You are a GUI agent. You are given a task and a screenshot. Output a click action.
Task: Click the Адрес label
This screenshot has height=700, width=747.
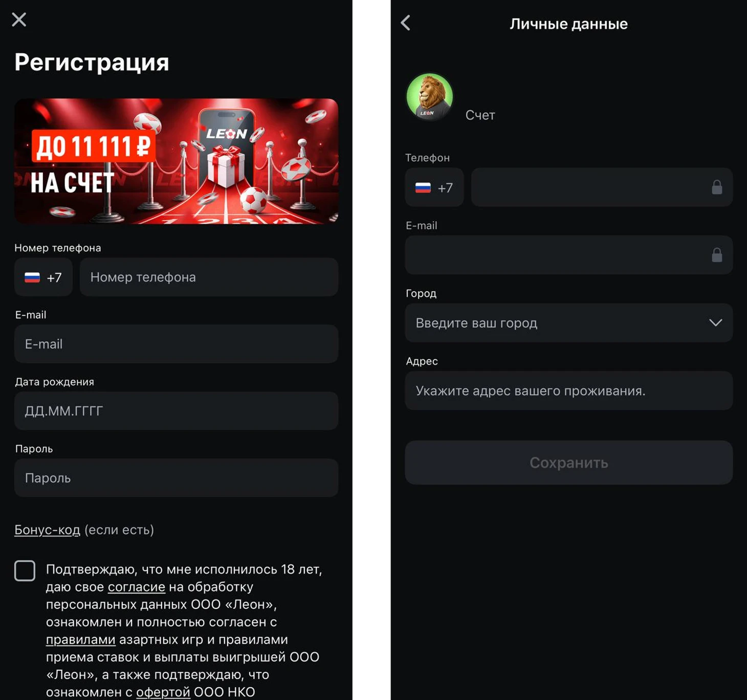tap(422, 361)
